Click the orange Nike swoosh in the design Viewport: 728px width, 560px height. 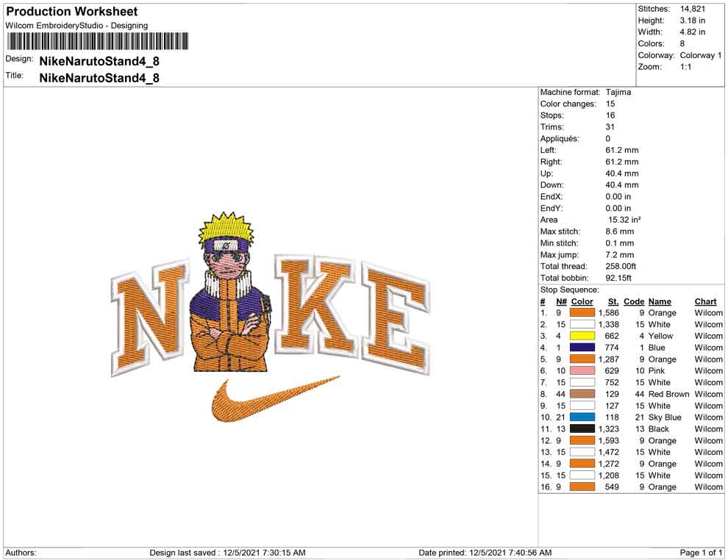(x=275, y=398)
